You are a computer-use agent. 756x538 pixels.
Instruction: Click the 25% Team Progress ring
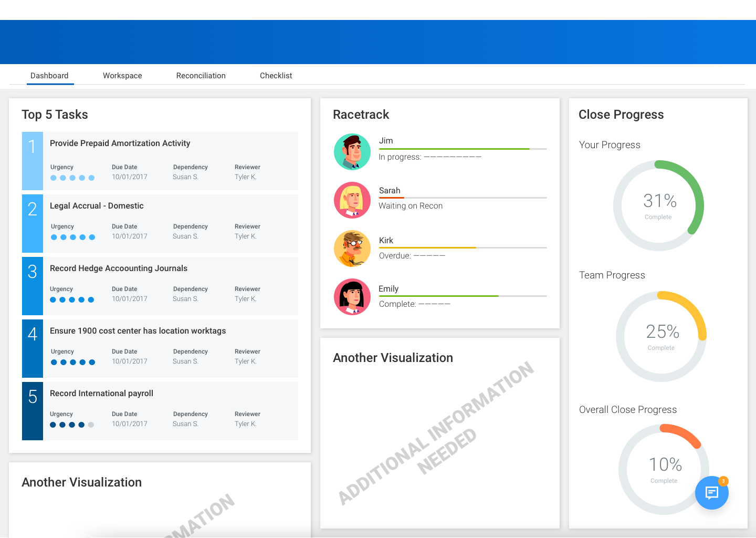(x=661, y=336)
